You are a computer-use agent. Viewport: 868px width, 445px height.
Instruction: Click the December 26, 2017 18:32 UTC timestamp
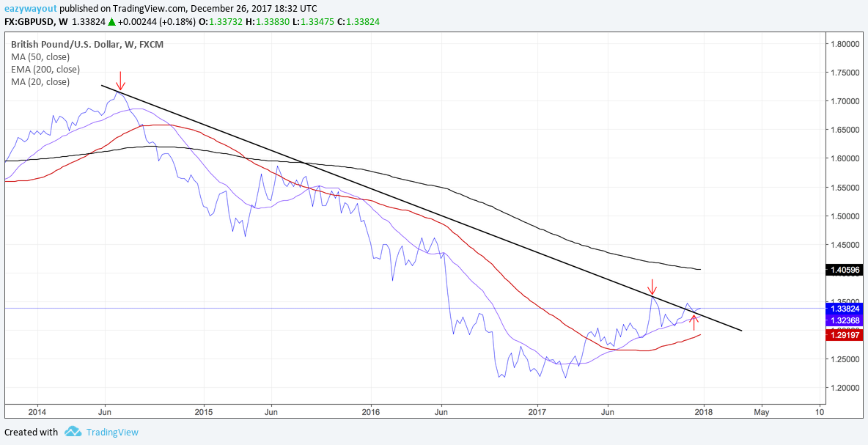tap(254, 9)
